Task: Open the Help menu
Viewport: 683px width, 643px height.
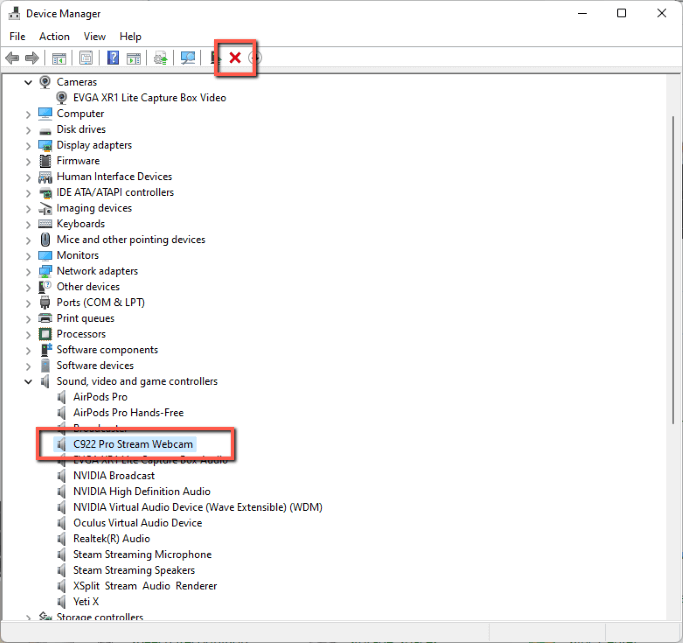Action: point(130,37)
